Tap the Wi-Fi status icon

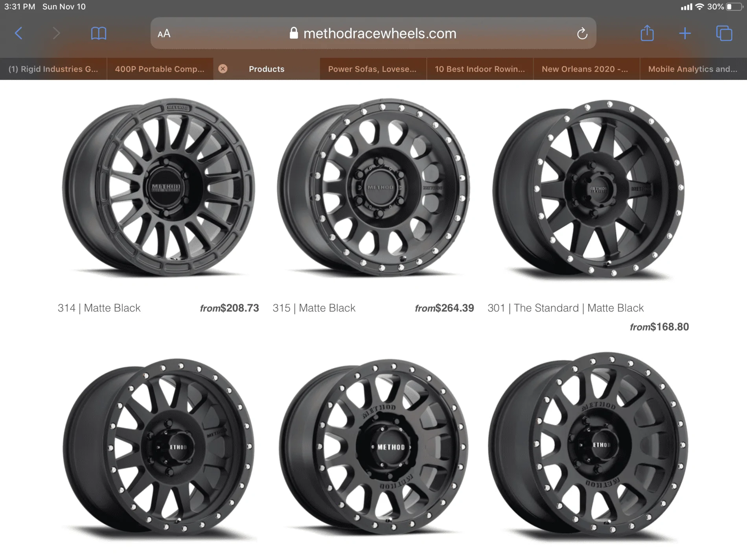coord(699,7)
